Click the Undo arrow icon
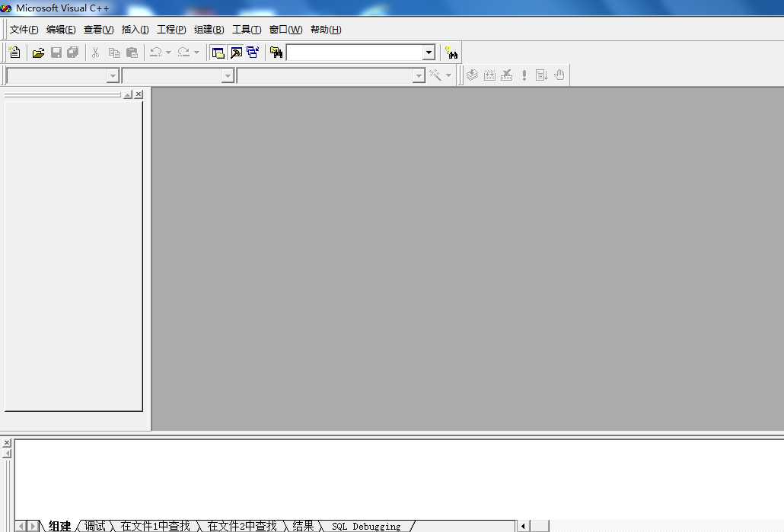Viewport: 784px width, 532px height. click(x=155, y=52)
